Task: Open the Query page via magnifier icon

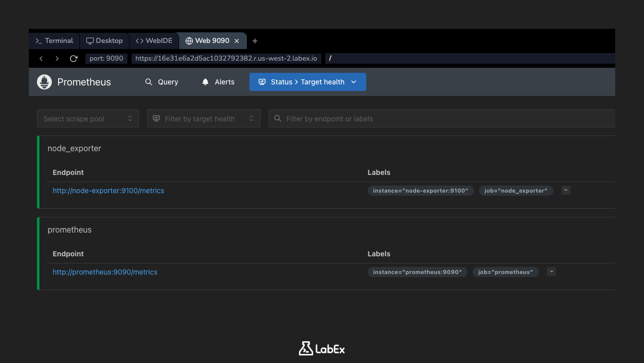Action: coord(148,81)
